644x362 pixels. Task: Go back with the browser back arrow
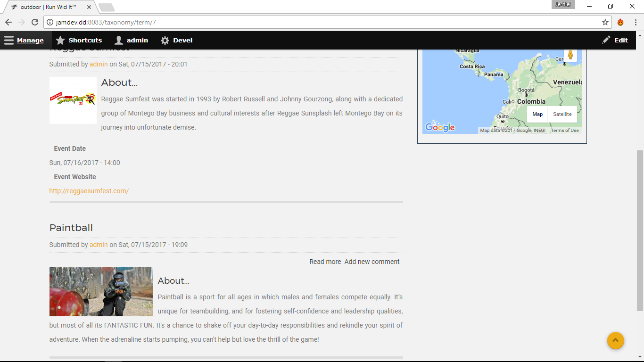click(8, 22)
